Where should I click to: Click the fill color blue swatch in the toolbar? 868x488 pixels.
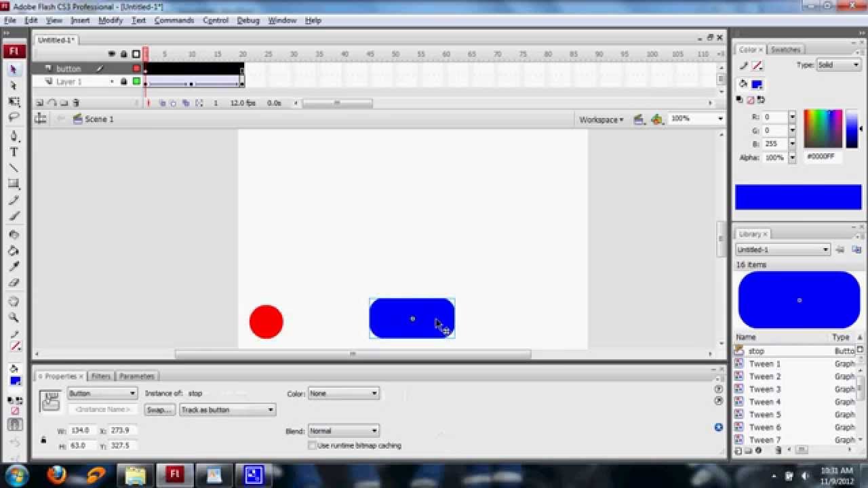[16, 381]
